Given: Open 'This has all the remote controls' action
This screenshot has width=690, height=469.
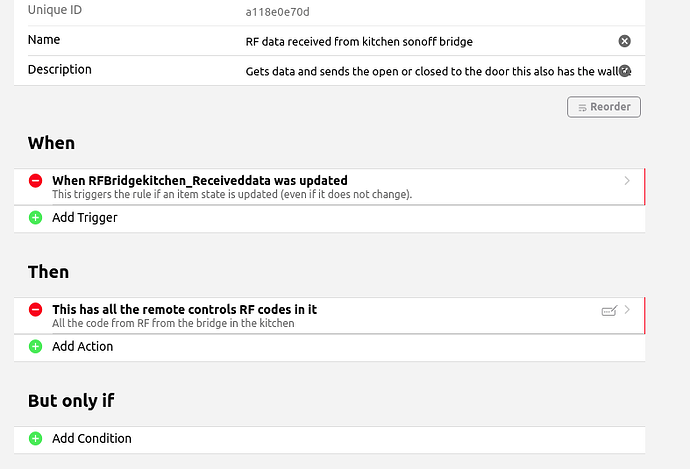Looking at the screenshot, I should click(185, 310).
